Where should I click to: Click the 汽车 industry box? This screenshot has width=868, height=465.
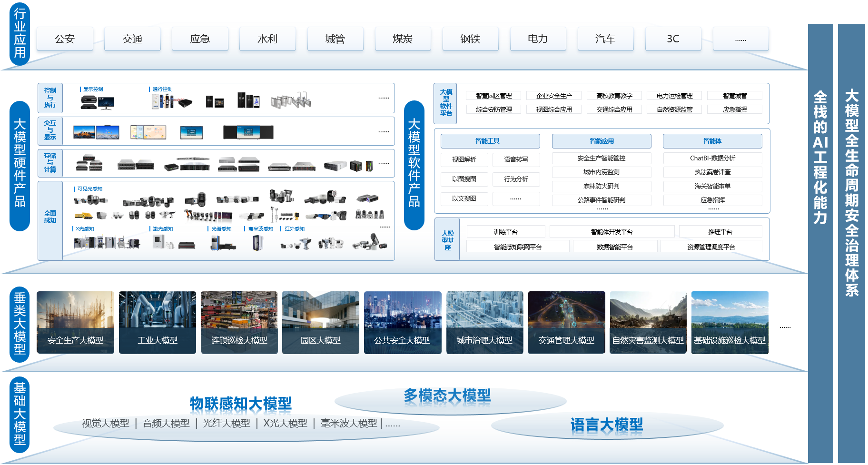point(605,39)
